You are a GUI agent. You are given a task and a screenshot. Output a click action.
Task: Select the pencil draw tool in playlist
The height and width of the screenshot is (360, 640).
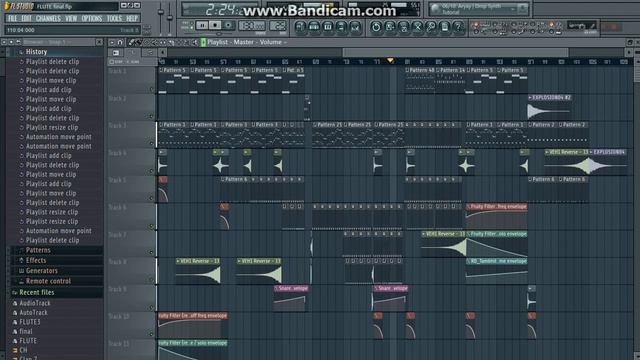click(131, 42)
